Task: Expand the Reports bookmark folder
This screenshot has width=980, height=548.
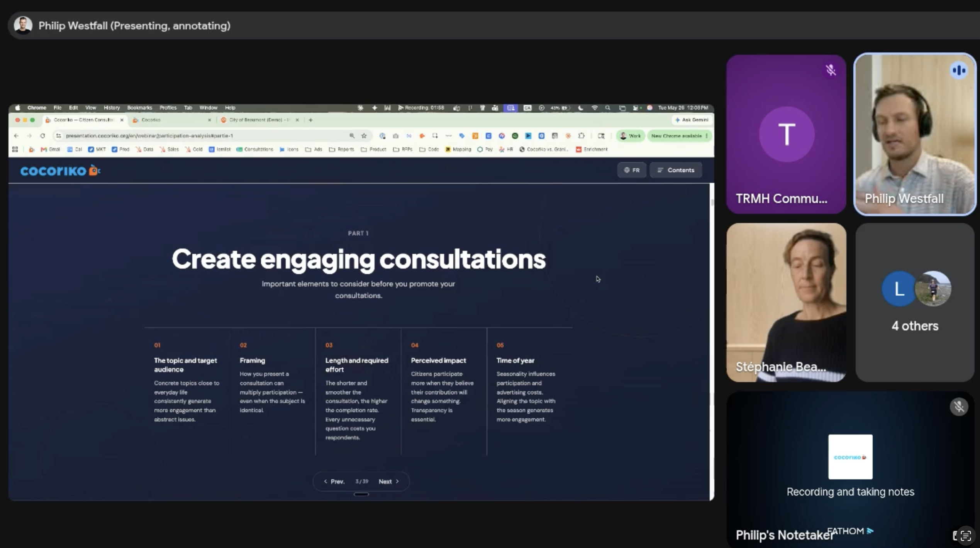Action: (x=341, y=149)
